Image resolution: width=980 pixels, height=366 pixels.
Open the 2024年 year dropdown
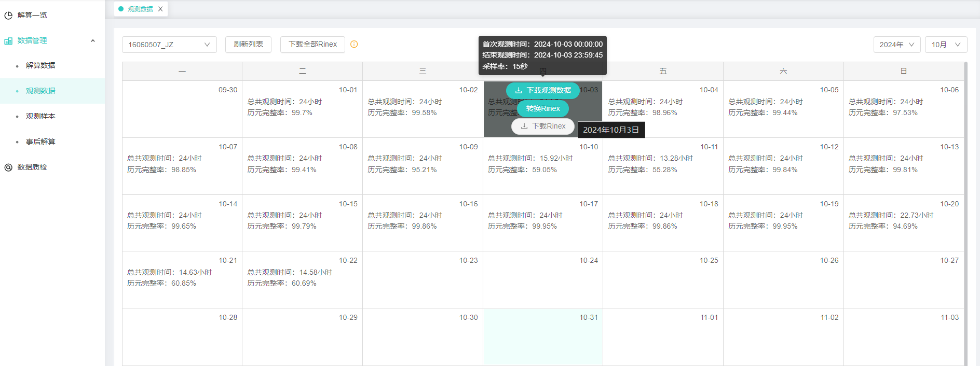click(896, 45)
